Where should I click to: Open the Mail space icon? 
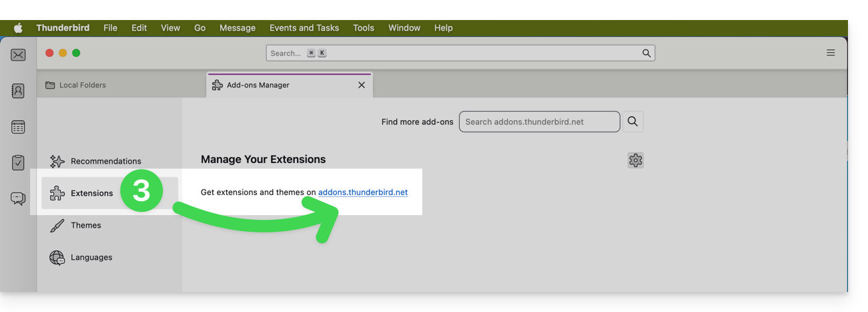18,55
